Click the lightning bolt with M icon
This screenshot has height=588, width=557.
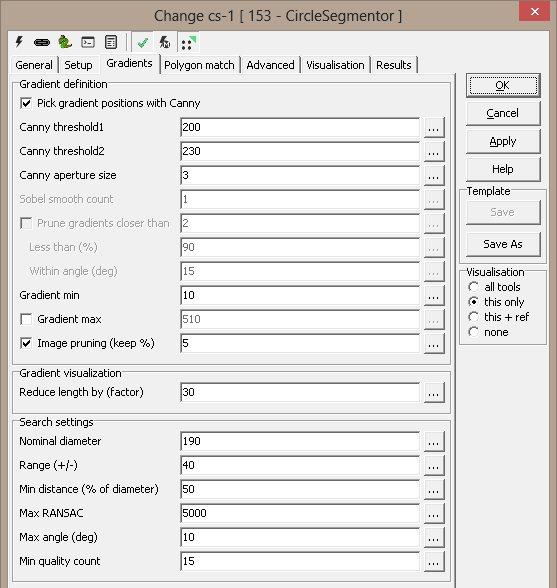(x=165, y=42)
